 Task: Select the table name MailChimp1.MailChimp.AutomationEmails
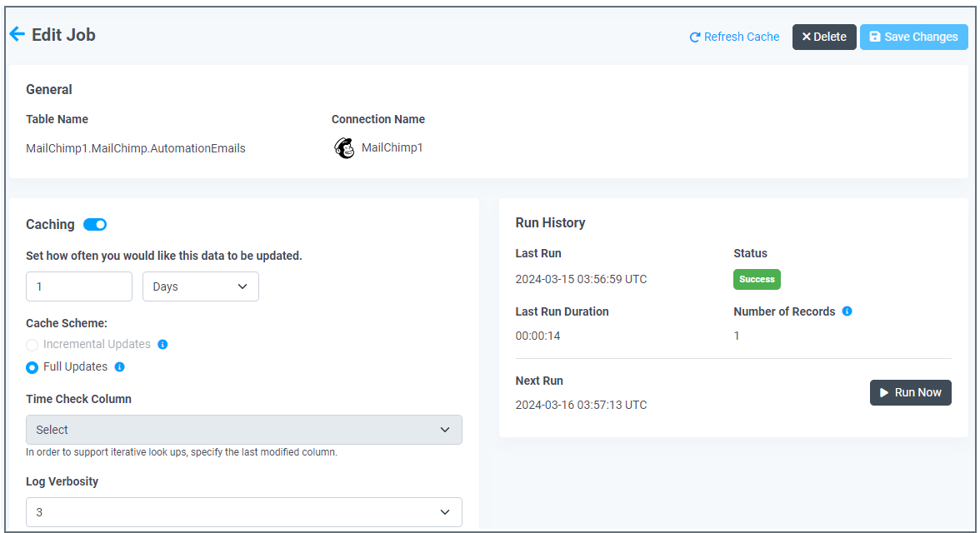(x=136, y=148)
